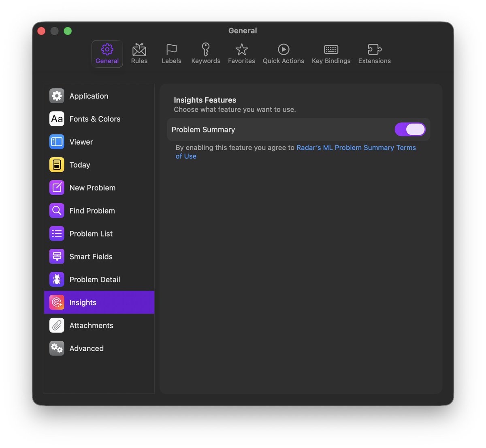Open the Labels flag icon

point(172,49)
